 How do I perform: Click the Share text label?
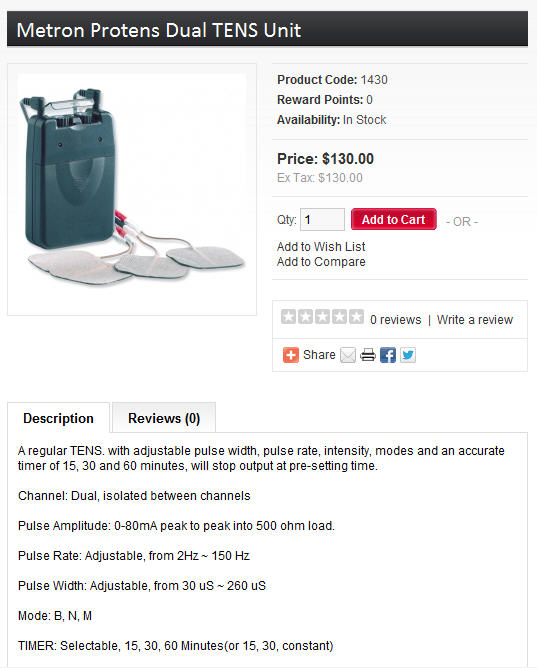[319, 354]
